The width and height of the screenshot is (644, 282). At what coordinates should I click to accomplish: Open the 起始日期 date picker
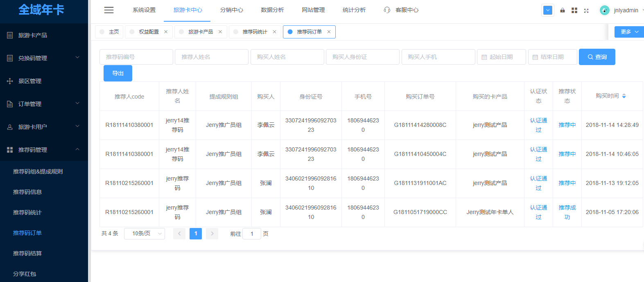point(501,57)
